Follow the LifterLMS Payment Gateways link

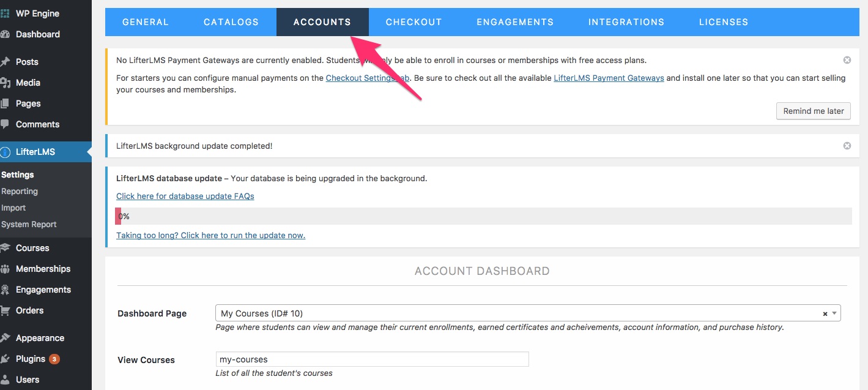pyautogui.click(x=609, y=78)
